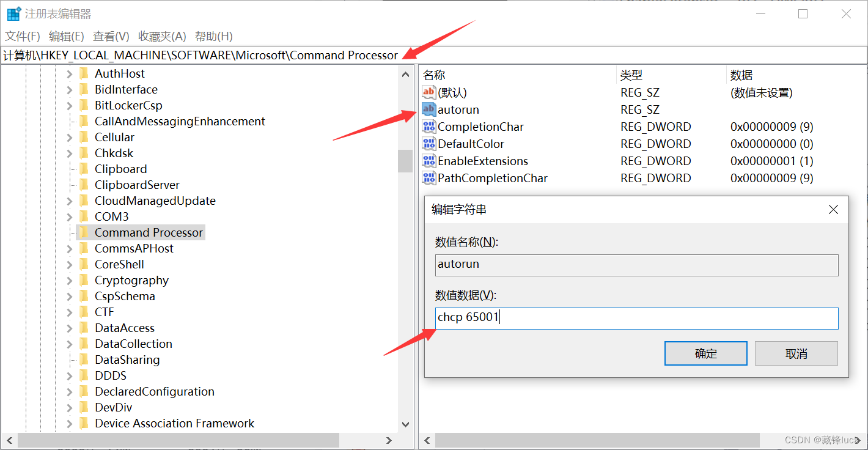Click the 名称 column header
This screenshot has width=868, height=450.
pos(517,75)
